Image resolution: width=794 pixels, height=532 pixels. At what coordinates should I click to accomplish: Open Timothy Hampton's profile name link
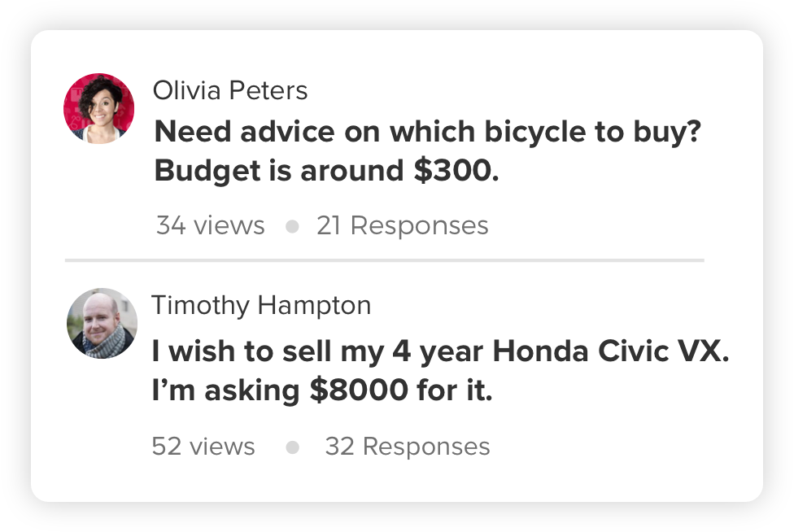261,305
